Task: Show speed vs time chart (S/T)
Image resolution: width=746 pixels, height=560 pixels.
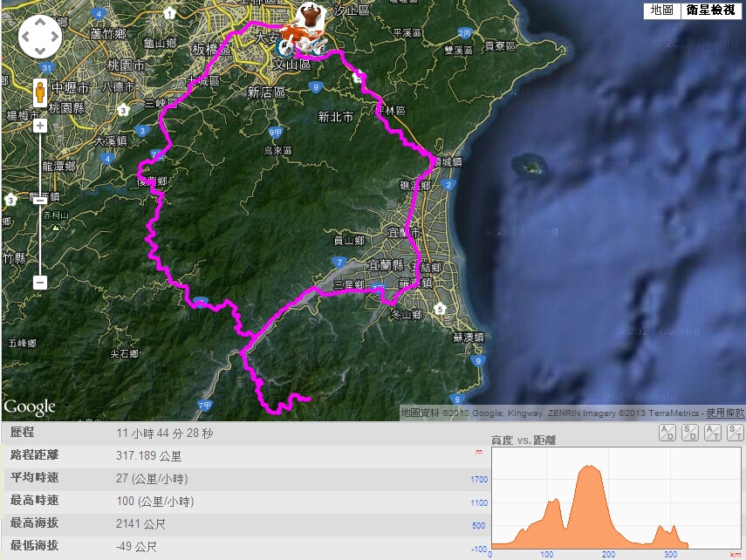Action: click(735, 433)
